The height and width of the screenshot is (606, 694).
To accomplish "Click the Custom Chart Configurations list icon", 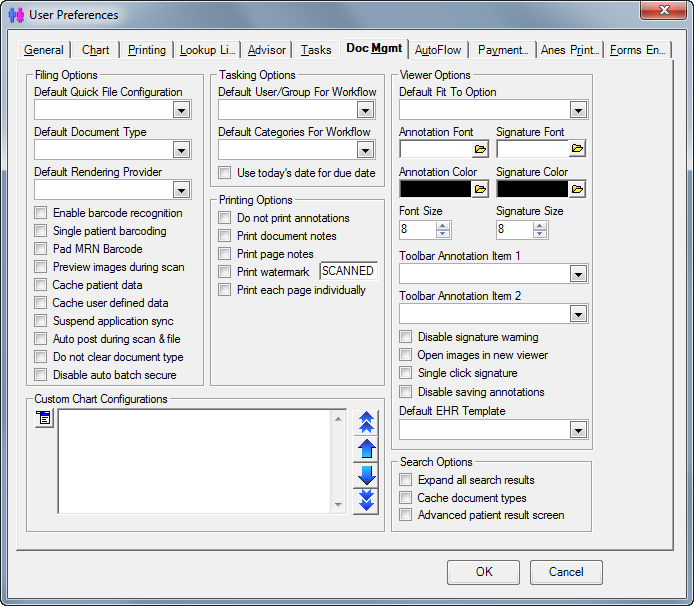I will click(x=44, y=418).
